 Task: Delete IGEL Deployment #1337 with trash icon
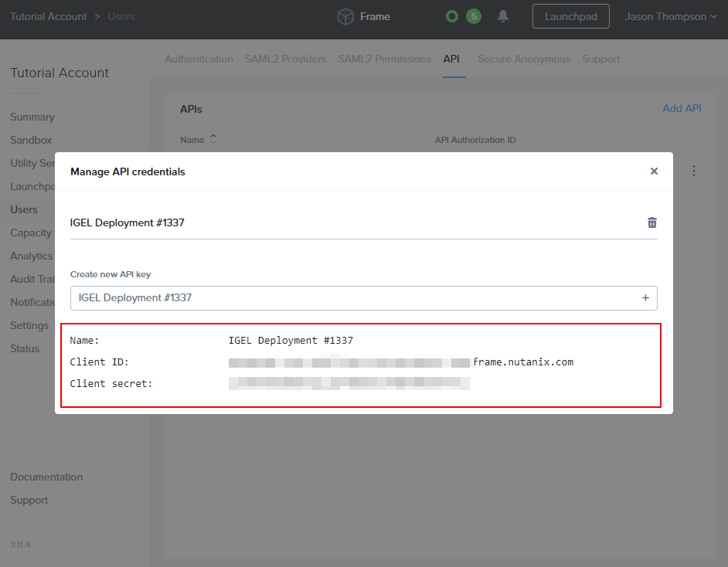click(651, 222)
